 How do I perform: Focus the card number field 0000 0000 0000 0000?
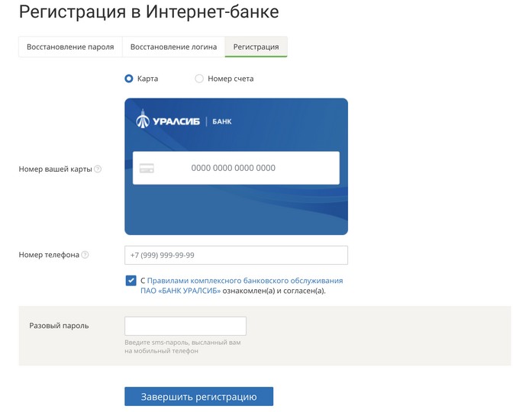[236, 168]
